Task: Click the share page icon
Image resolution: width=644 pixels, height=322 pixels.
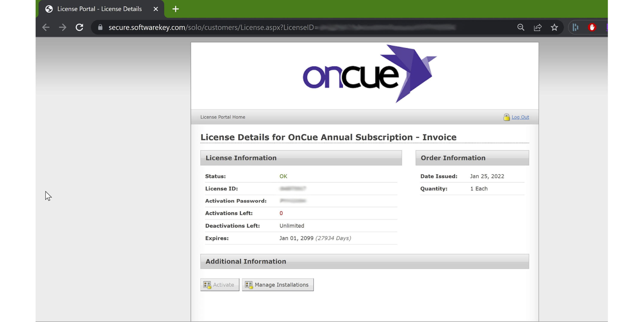Action: coord(538,27)
